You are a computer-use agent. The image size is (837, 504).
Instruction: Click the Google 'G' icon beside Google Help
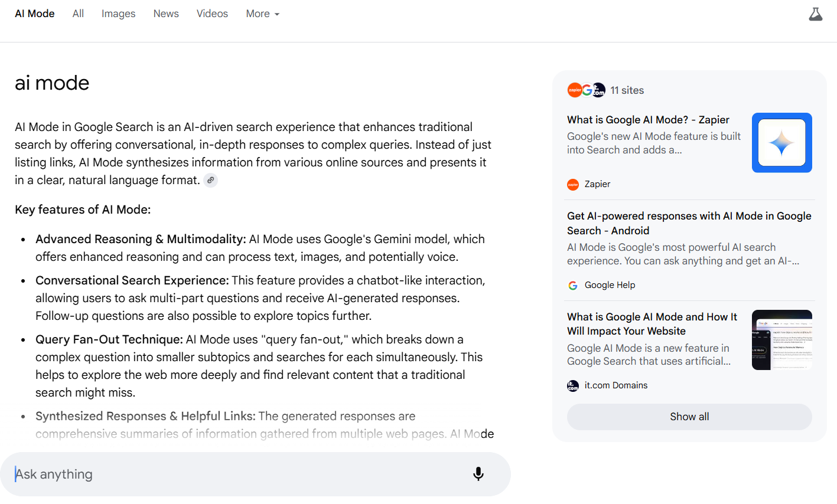[x=573, y=285]
